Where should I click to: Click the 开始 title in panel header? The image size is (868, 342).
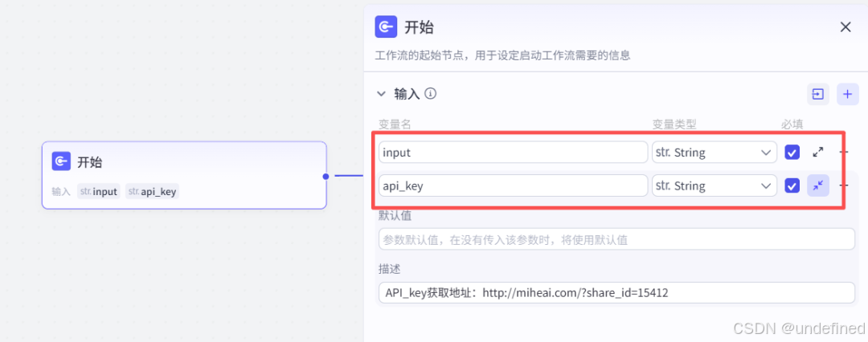(419, 26)
